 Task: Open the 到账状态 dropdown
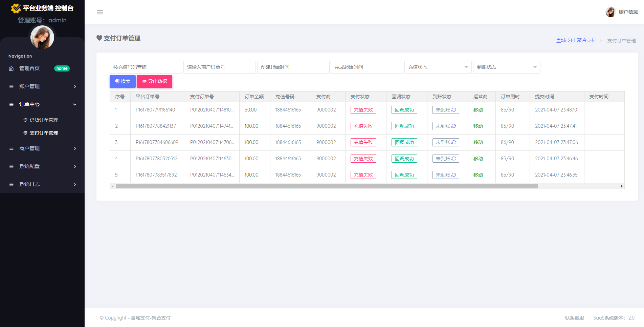tap(506, 67)
